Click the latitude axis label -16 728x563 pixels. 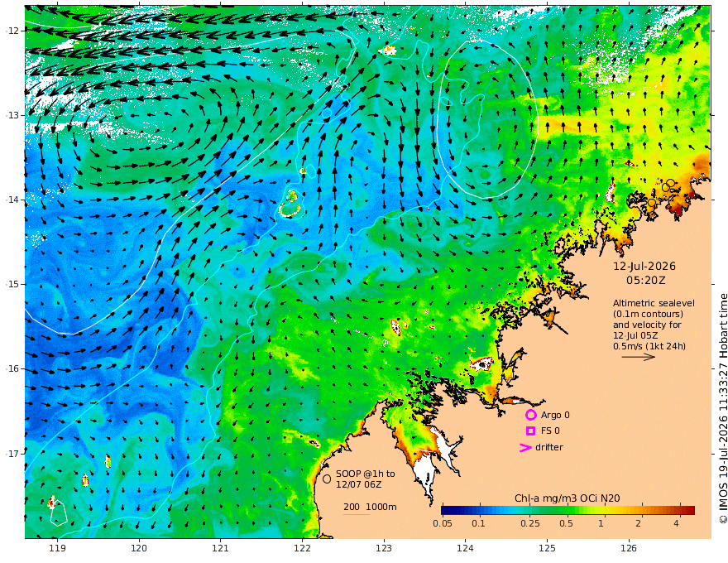click(12, 368)
